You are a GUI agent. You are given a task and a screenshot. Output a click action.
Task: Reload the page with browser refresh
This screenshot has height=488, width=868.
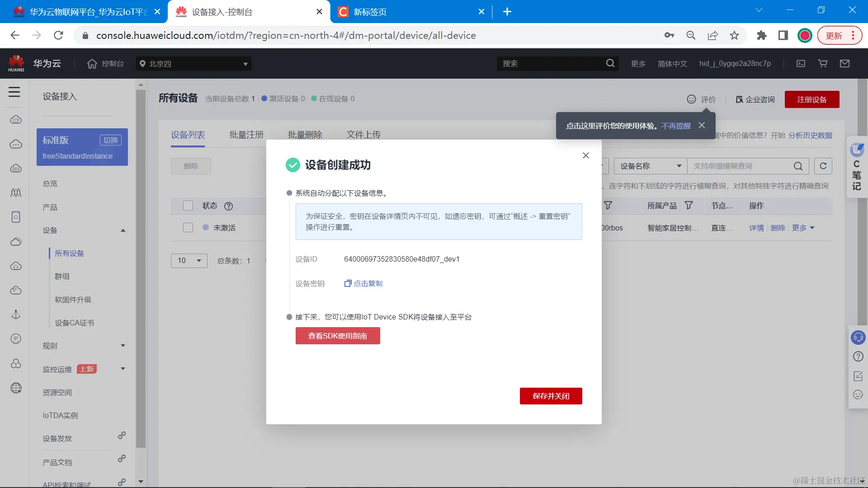pos(58,35)
